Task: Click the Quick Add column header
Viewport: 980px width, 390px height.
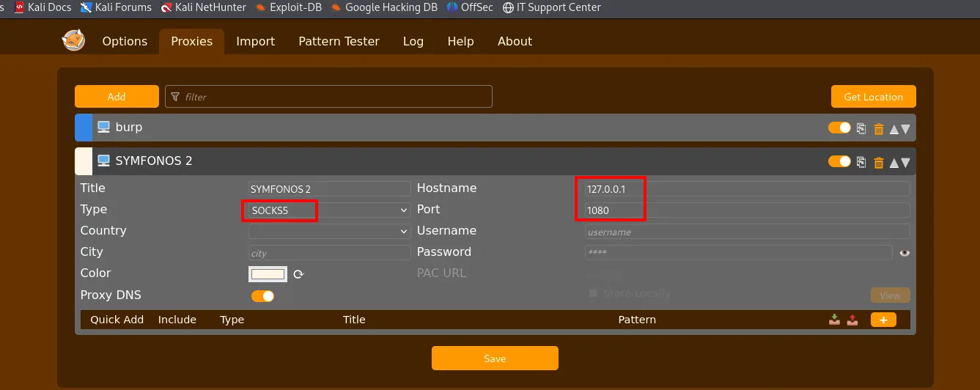Action: 117,320
